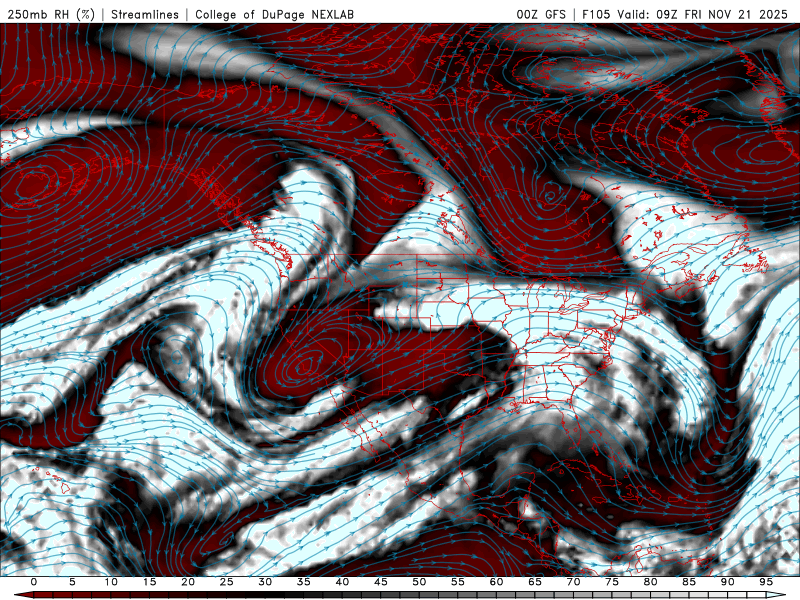Click the colorbar tick label "95"

[x=766, y=582]
